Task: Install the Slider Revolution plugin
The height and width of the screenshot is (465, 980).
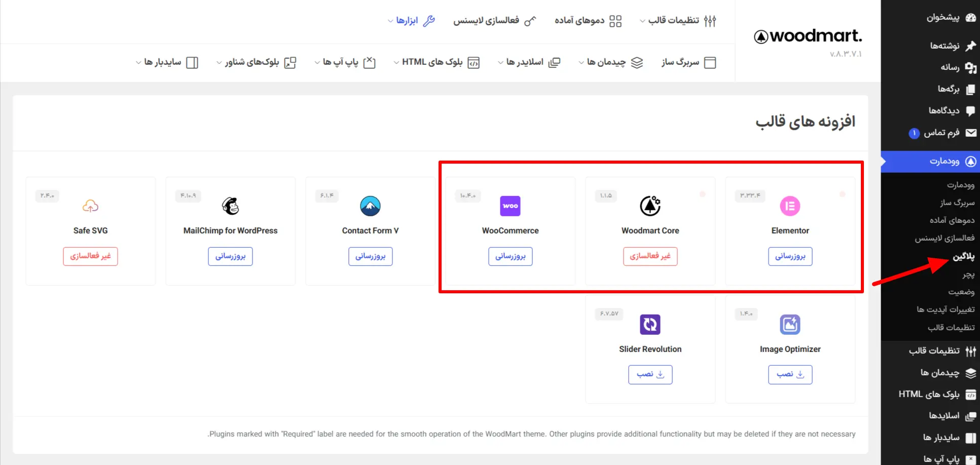Action: (650, 374)
